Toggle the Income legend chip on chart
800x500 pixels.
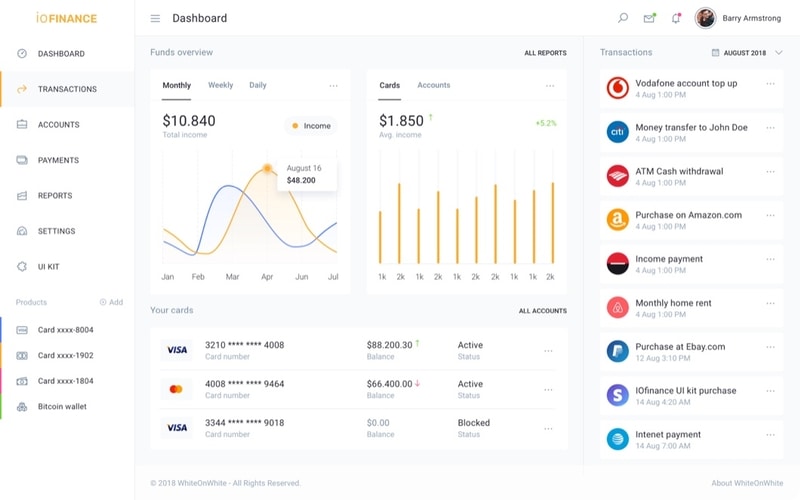311,126
